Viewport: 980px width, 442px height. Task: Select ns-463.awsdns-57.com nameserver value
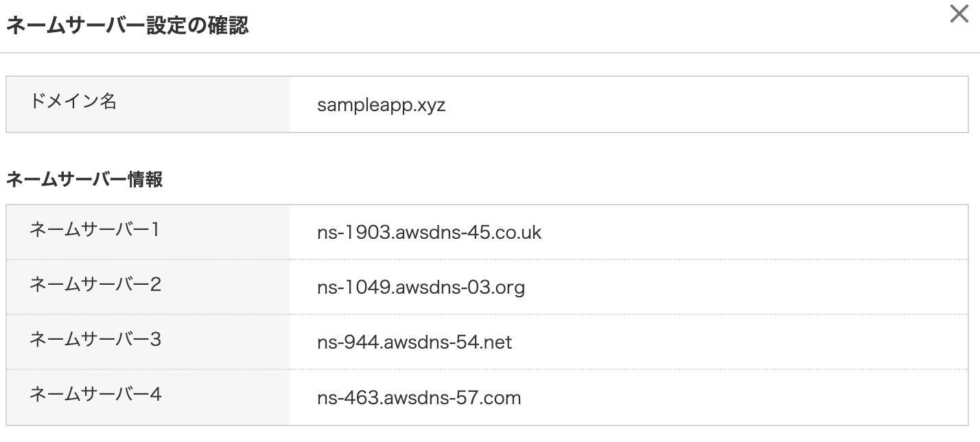point(419,397)
